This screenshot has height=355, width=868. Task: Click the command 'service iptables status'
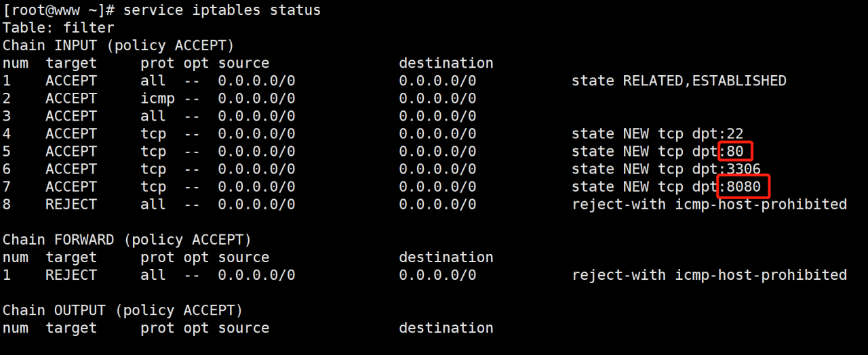pos(222,10)
